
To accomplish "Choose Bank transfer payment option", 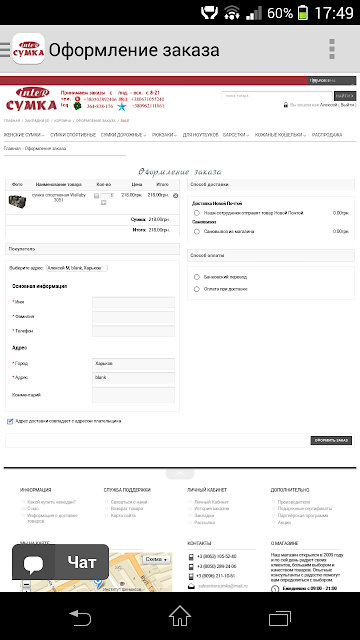I will coord(197,277).
